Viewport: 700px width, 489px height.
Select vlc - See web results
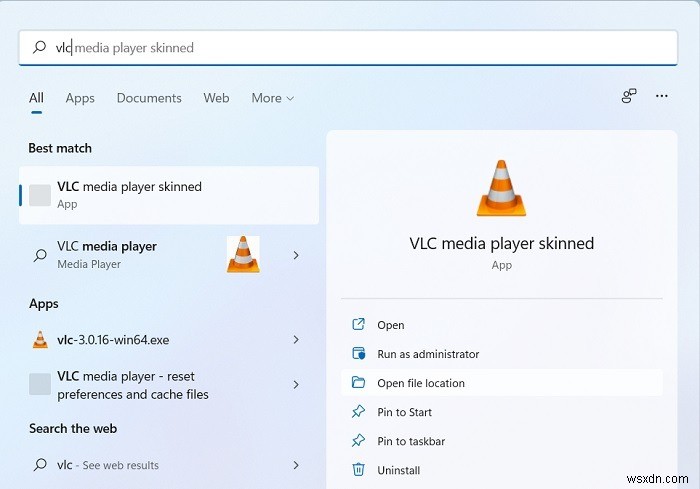169,465
